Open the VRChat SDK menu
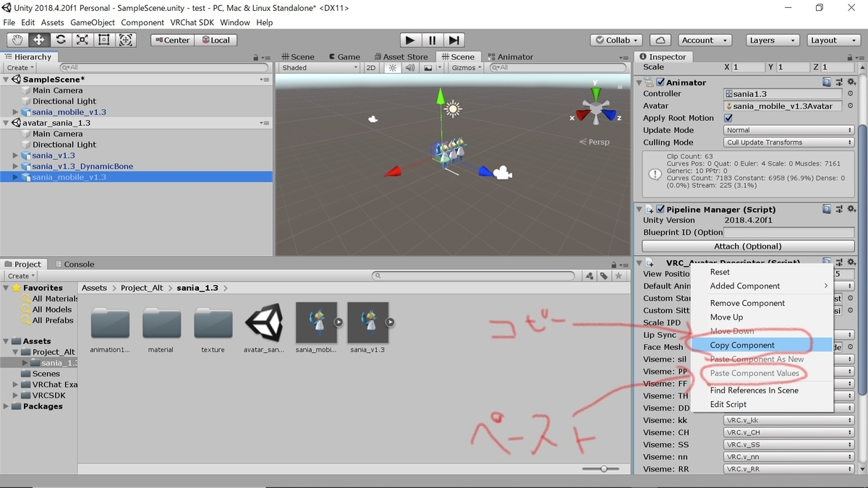868x488 pixels. tap(192, 22)
